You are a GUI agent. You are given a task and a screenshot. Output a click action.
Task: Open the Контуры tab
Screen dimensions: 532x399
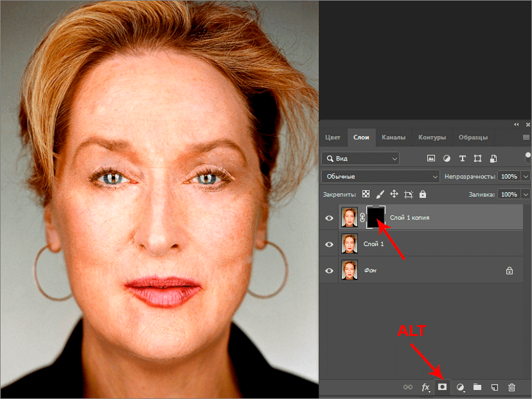click(432, 137)
